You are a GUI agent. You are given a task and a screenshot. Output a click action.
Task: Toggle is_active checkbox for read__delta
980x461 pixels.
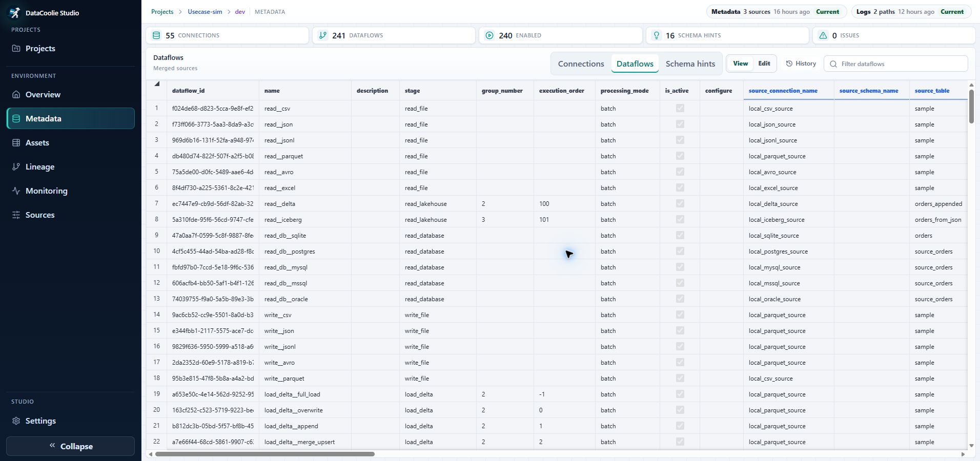tap(680, 203)
